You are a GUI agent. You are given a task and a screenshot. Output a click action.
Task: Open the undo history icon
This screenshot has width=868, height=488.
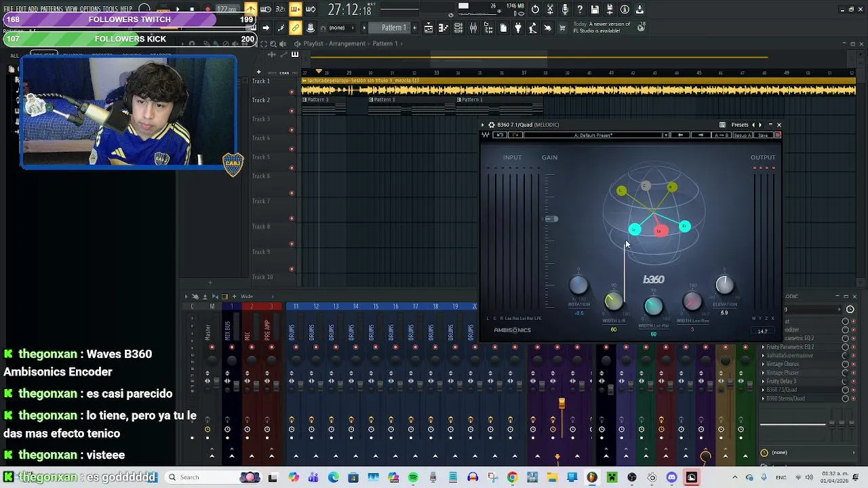pyautogui.click(x=535, y=9)
